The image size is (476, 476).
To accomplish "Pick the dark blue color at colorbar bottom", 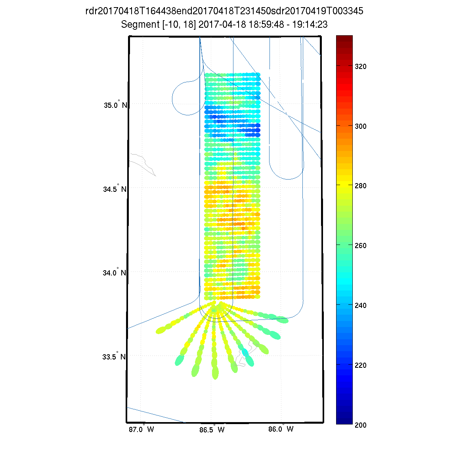I will (344, 420).
